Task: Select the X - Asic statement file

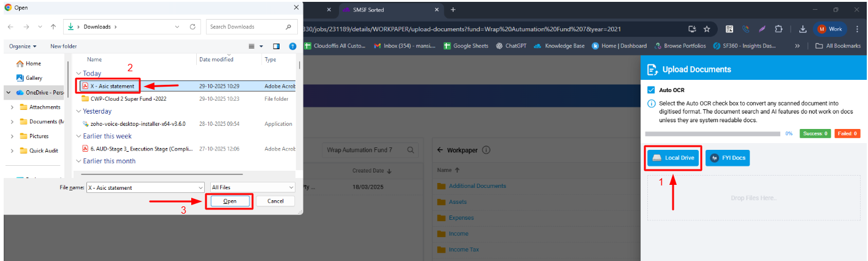Action: pos(112,86)
